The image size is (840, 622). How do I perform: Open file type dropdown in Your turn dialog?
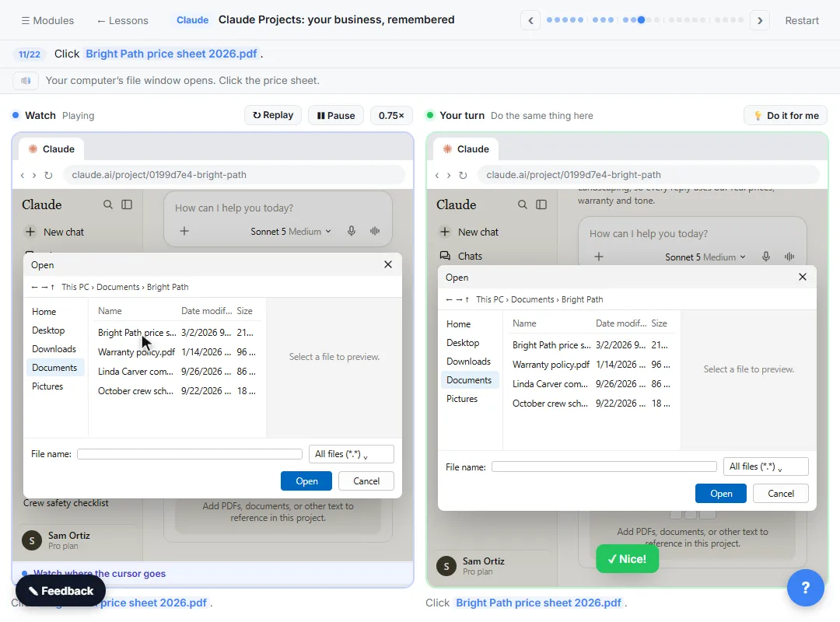[x=766, y=466]
